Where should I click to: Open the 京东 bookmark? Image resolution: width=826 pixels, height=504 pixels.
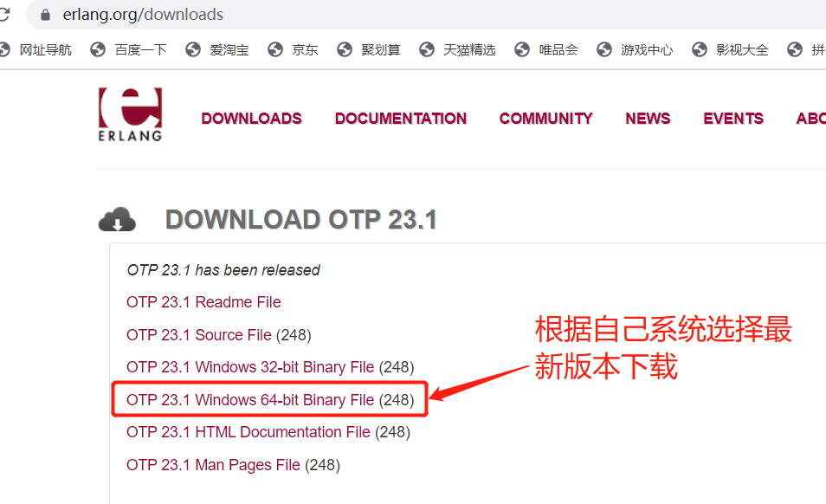point(293,50)
